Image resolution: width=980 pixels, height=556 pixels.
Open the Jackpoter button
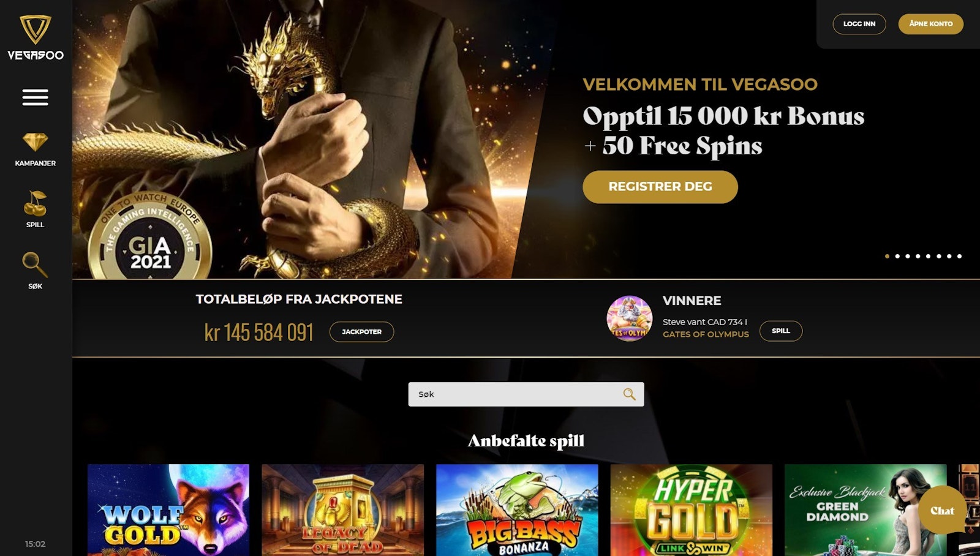click(x=361, y=332)
